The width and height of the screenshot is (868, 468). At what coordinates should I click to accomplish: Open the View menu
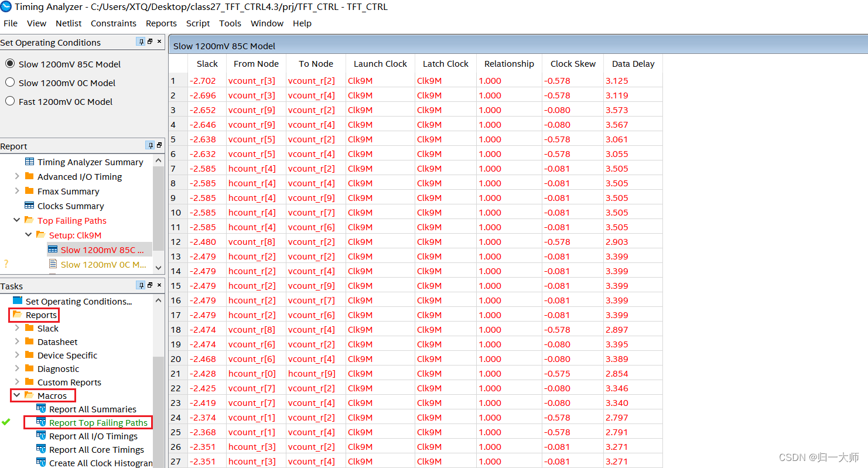36,23
